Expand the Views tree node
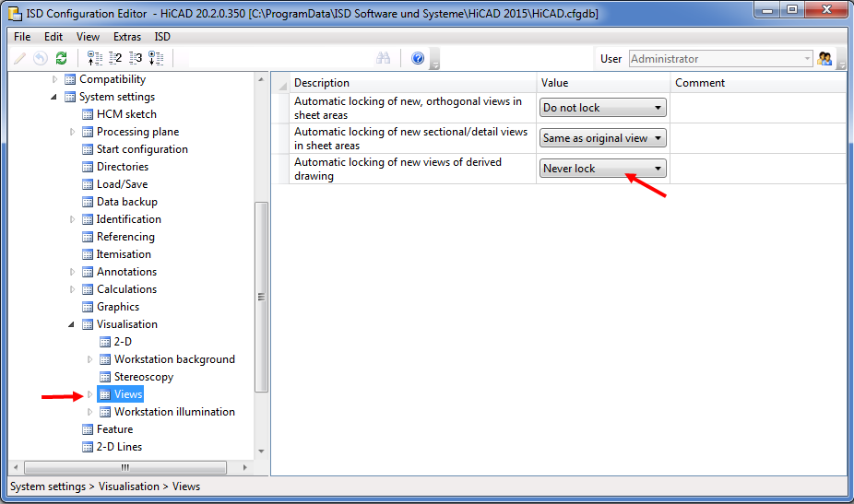The height and width of the screenshot is (504, 854). [x=89, y=394]
